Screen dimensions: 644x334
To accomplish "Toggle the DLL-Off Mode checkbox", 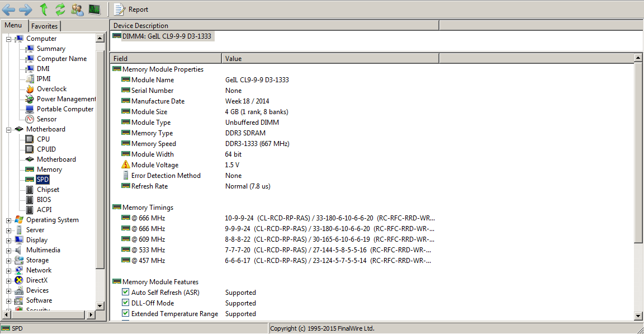I will [x=126, y=303].
